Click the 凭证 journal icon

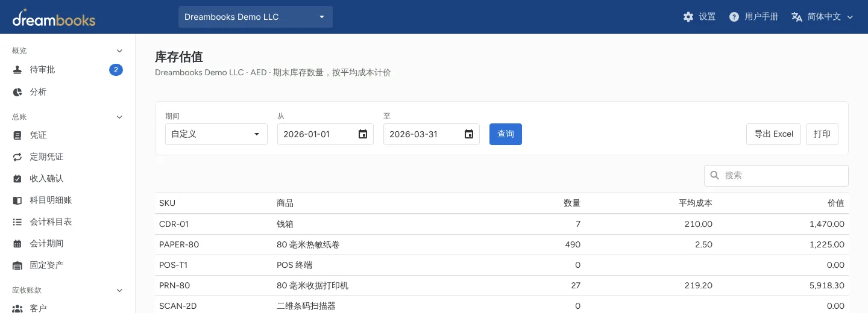[17, 135]
